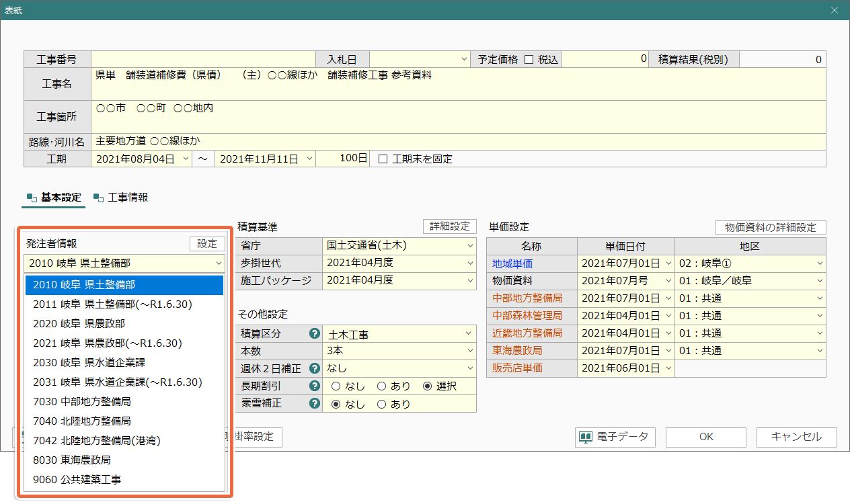Select 2020 岐阜 県農政部 option
The image size is (850, 504).
124,324
